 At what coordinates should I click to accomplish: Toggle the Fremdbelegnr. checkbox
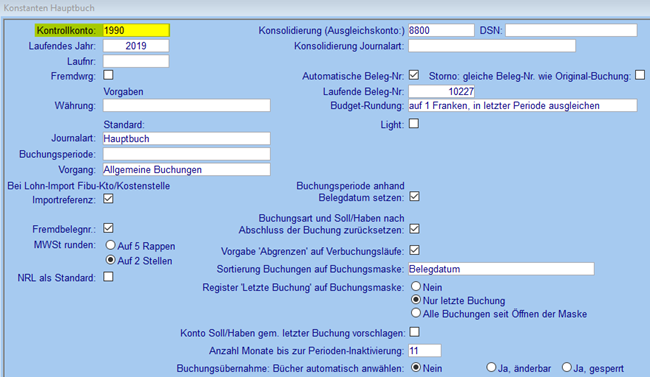pos(108,228)
